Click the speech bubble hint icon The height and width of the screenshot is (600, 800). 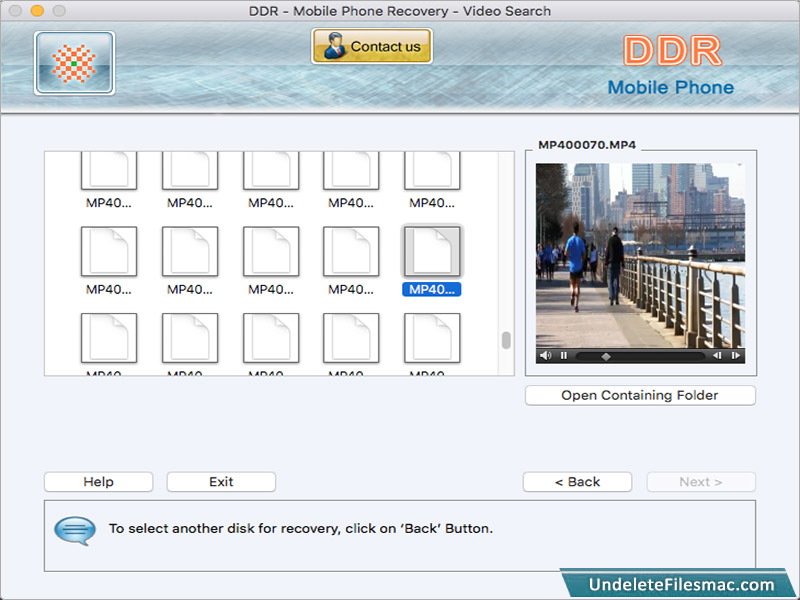74,531
